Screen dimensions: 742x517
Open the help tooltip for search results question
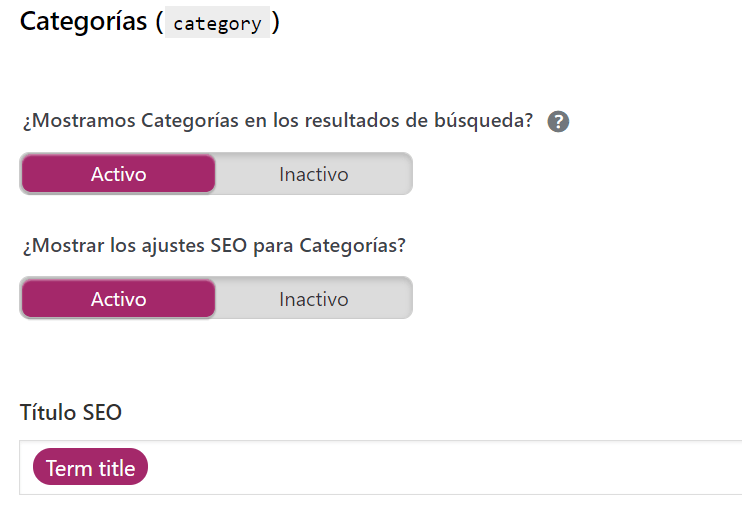coord(558,122)
